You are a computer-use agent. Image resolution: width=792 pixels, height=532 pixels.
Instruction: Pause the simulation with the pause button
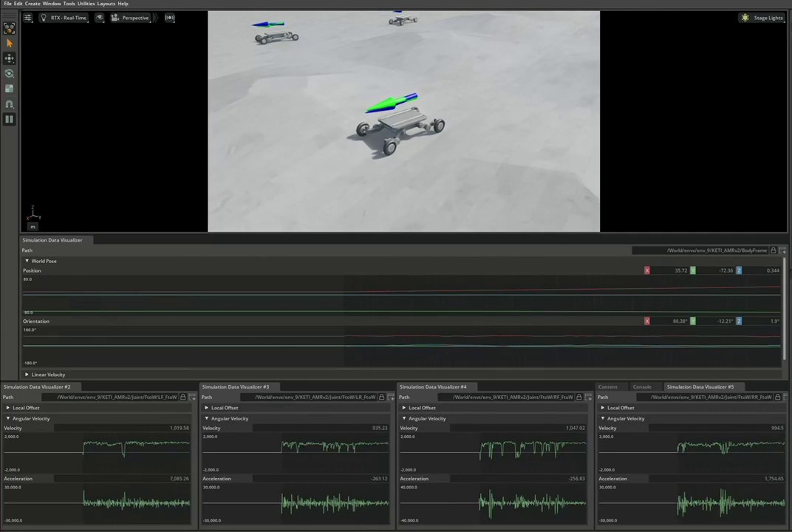point(9,119)
